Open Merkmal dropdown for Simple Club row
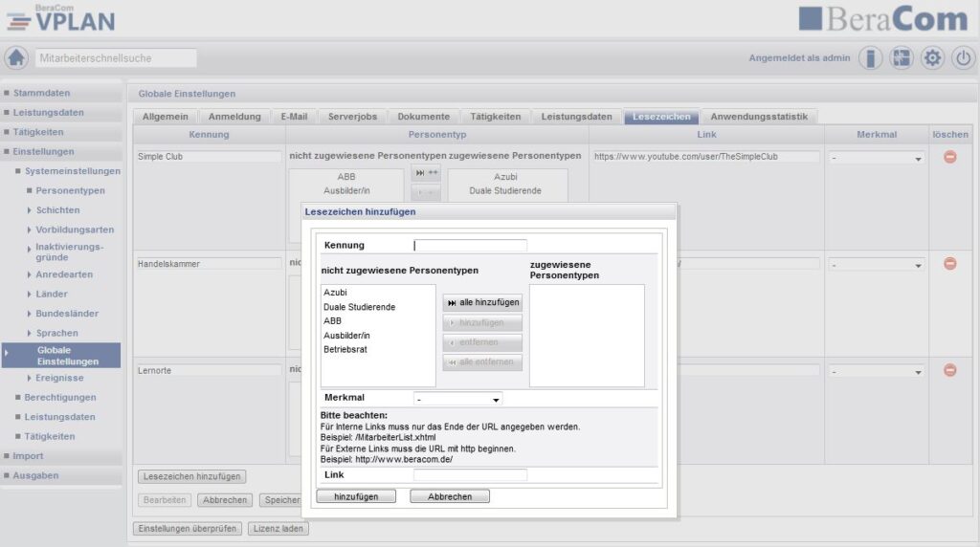The image size is (980, 547). click(877, 158)
